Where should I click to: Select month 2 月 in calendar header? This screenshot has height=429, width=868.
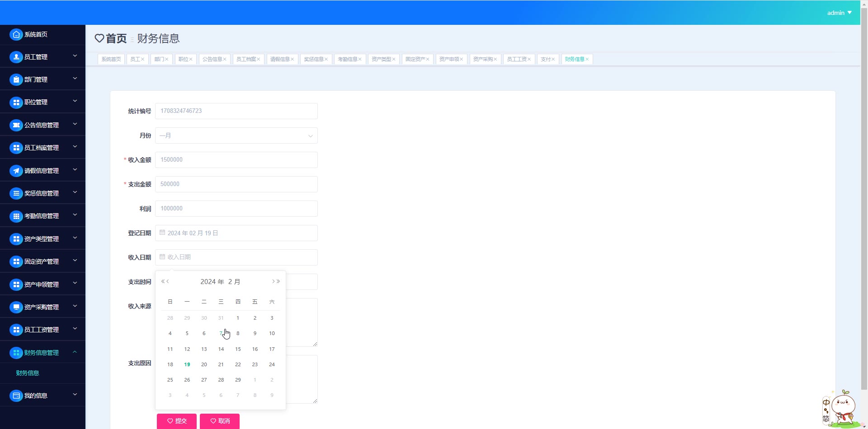click(x=234, y=281)
